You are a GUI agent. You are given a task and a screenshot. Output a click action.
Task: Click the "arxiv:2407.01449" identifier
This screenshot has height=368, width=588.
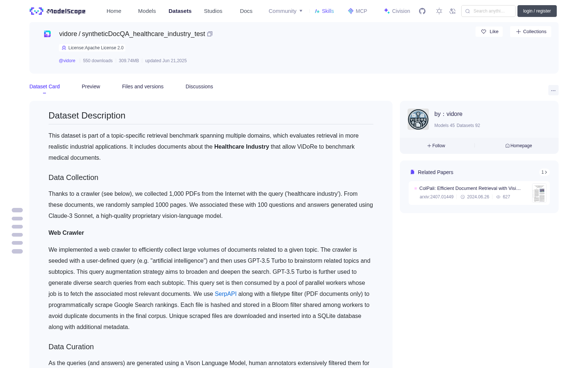437,197
